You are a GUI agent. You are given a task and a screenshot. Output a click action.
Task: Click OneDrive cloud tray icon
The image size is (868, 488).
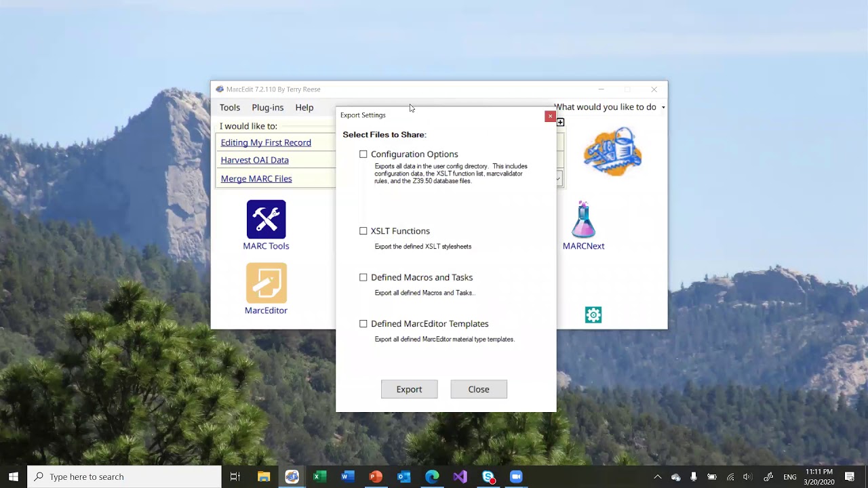coord(675,477)
